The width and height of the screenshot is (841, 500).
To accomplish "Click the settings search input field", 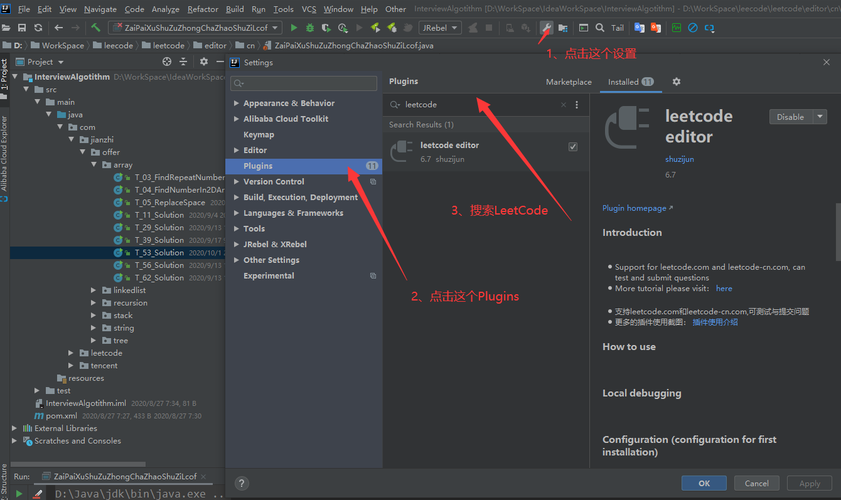I will [x=304, y=83].
